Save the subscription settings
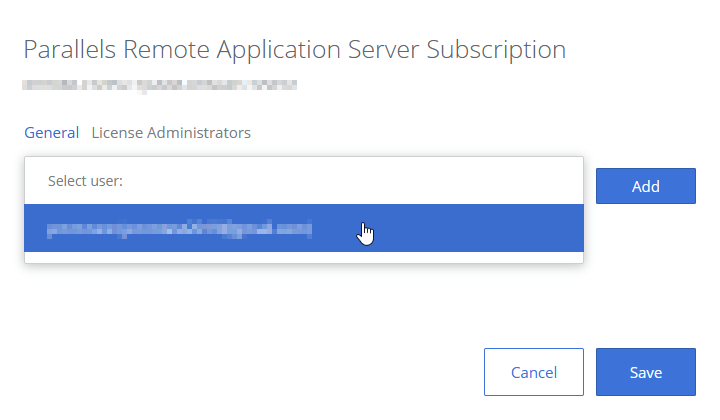The width and height of the screenshot is (720, 420). click(645, 372)
